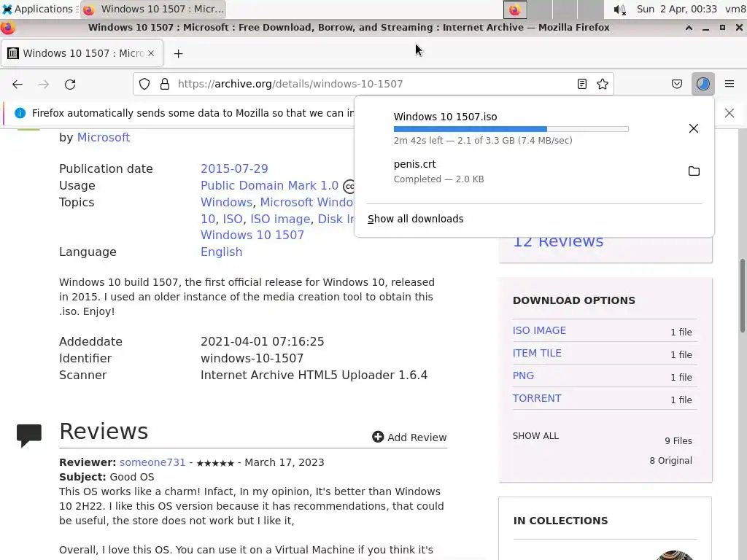Open the ISO topic link
The image size is (747, 560).
pos(233,219)
